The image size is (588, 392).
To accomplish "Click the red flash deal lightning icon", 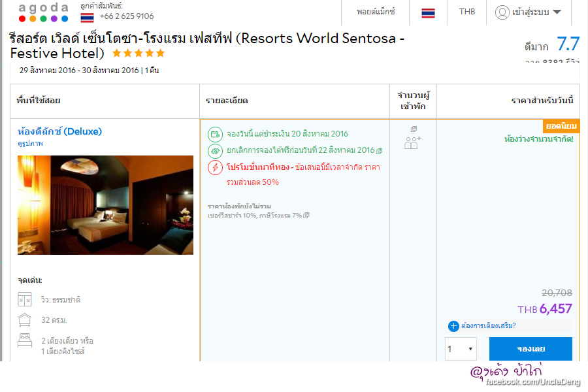I will pyautogui.click(x=215, y=167).
